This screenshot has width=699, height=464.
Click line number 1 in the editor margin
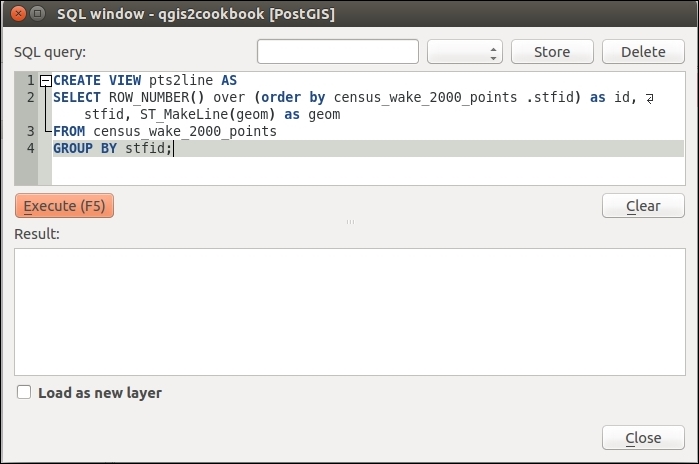pyautogui.click(x=31, y=80)
